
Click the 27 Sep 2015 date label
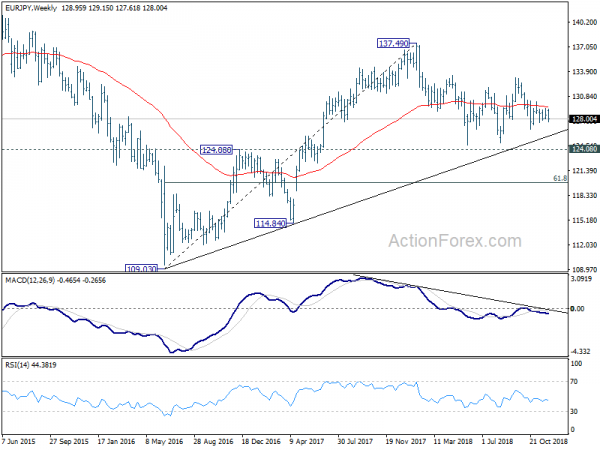tap(69, 441)
